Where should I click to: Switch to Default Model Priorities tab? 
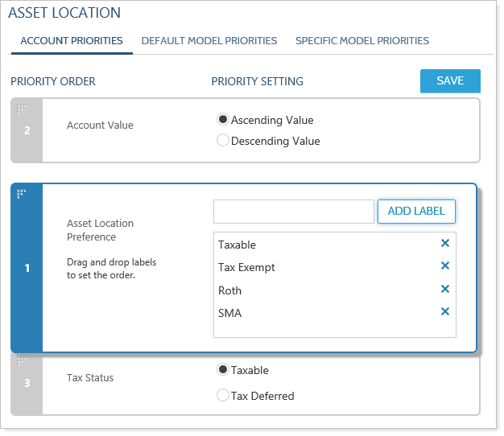pyautogui.click(x=209, y=40)
